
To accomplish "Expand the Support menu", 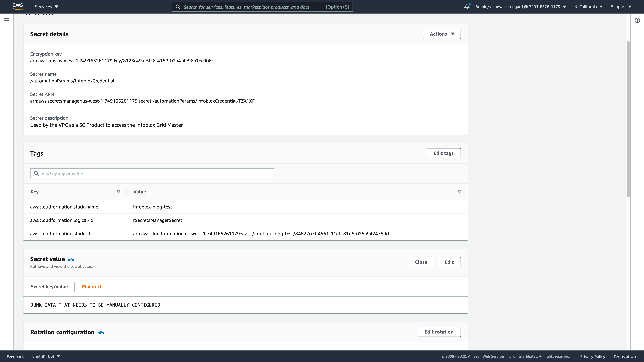I will 621,7.
